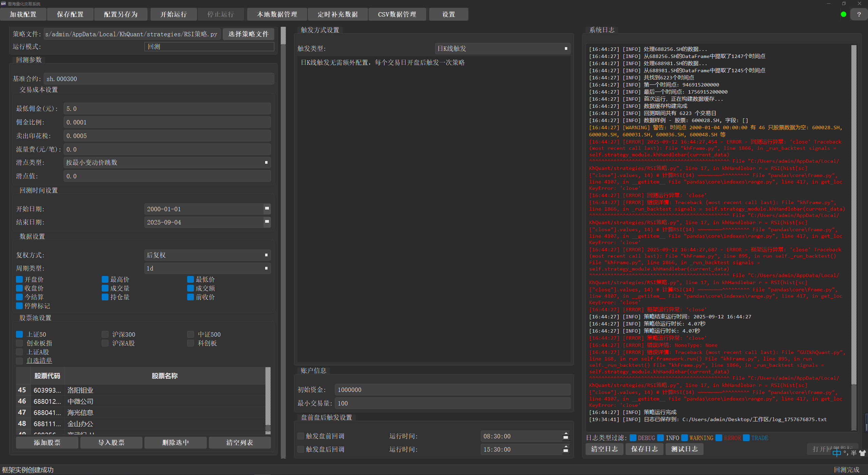Enable 沪深300 stock pool checkbox
The height and width of the screenshot is (475, 868).
[x=105, y=334]
